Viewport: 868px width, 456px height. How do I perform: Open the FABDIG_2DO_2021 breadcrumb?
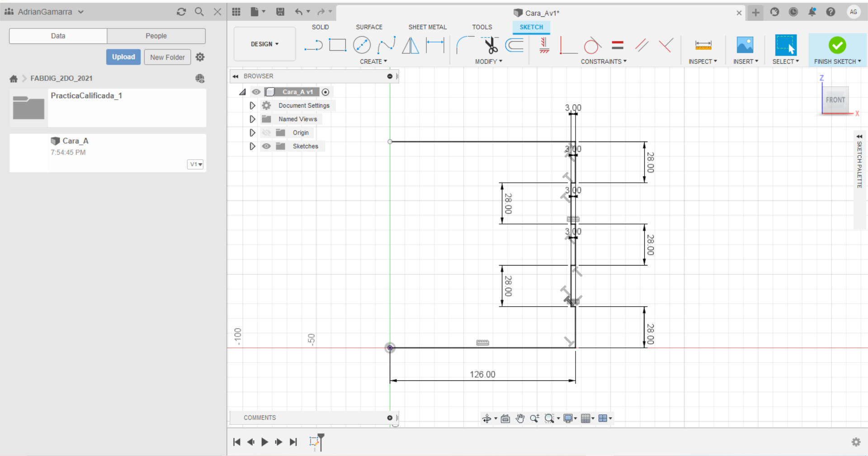click(61, 78)
